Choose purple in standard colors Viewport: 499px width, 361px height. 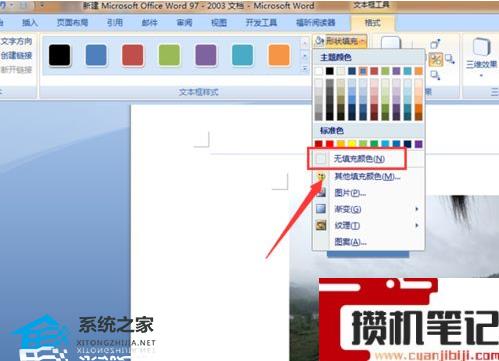(419, 144)
